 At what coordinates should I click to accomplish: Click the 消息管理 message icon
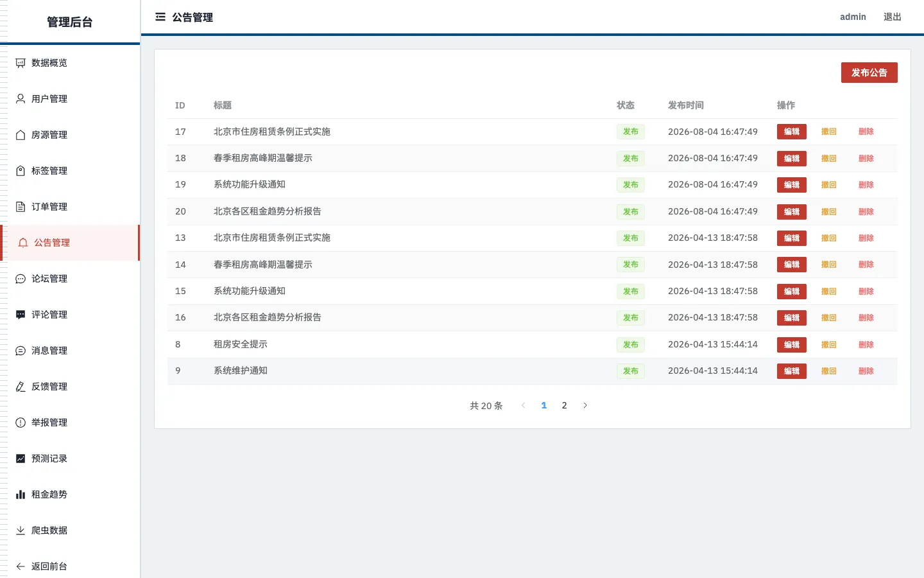[x=21, y=351]
